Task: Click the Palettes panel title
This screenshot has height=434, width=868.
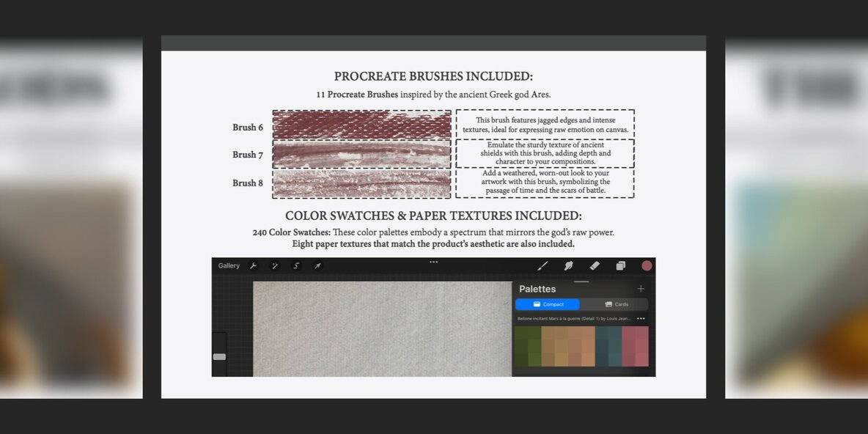Action: pos(537,289)
